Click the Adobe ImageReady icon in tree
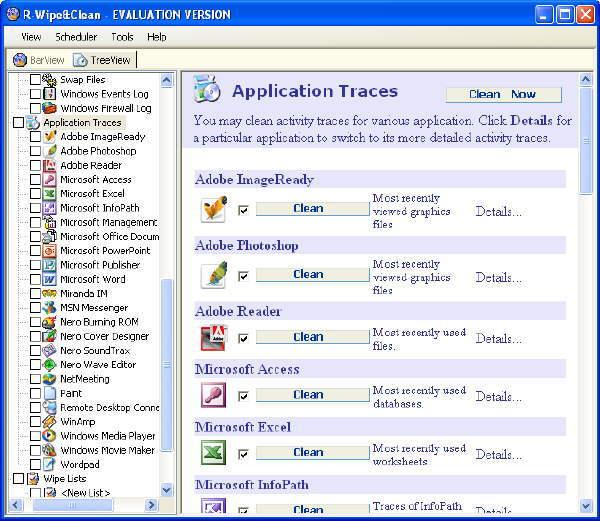Viewport: 600px width, 521px height. tap(50, 137)
